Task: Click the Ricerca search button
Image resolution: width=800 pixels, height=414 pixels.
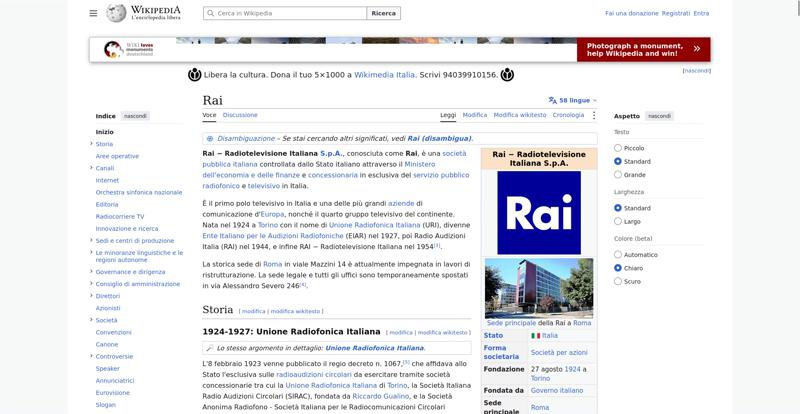Action: tap(384, 13)
